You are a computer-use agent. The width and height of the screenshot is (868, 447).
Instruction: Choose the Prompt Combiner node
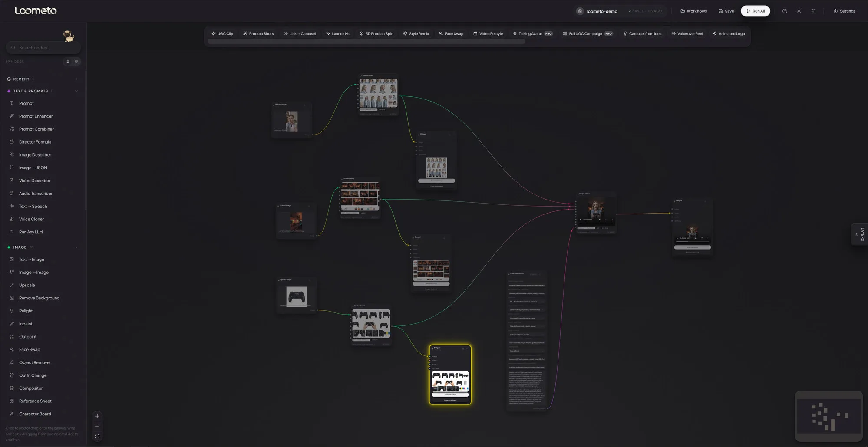[x=43, y=129]
